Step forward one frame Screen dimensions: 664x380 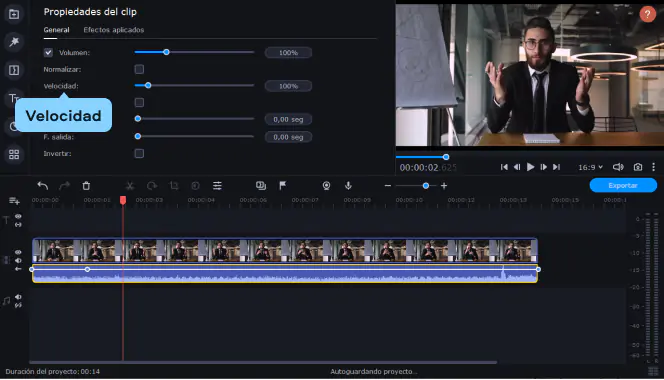coord(543,167)
